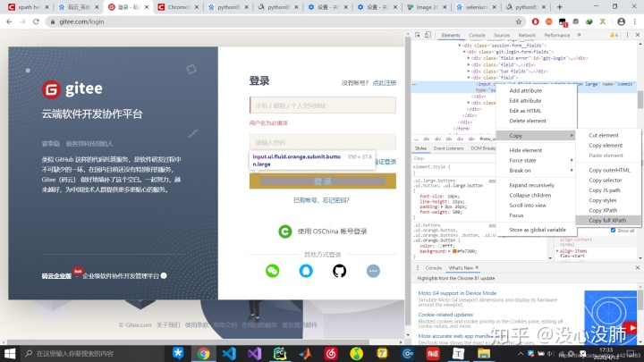Click the white #fff color swatch
644x362 pixels.
439,246
